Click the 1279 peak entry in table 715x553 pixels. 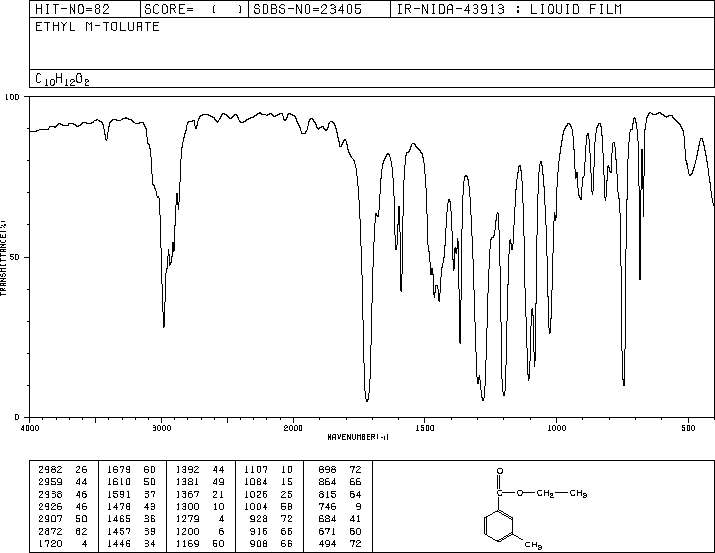click(x=187, y=519)
